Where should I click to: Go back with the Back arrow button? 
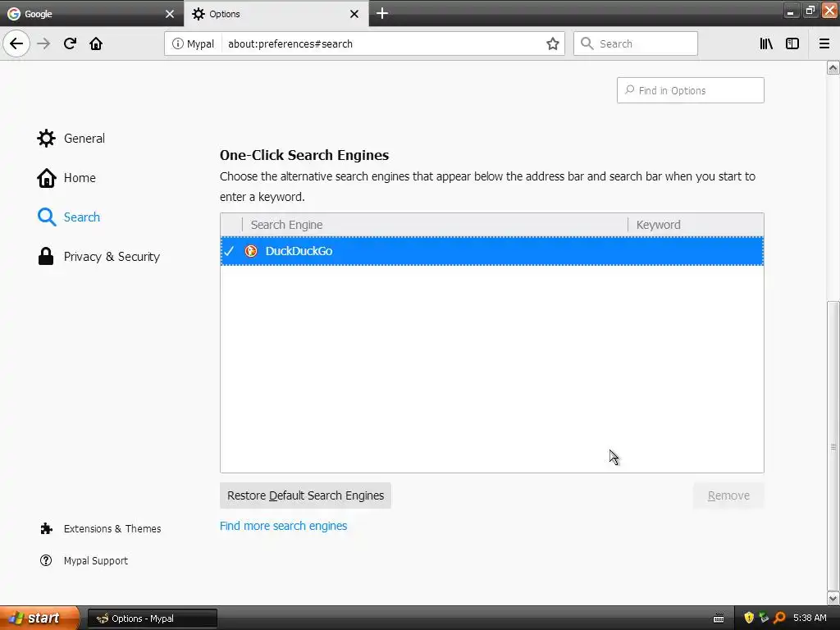pos(16,43)
